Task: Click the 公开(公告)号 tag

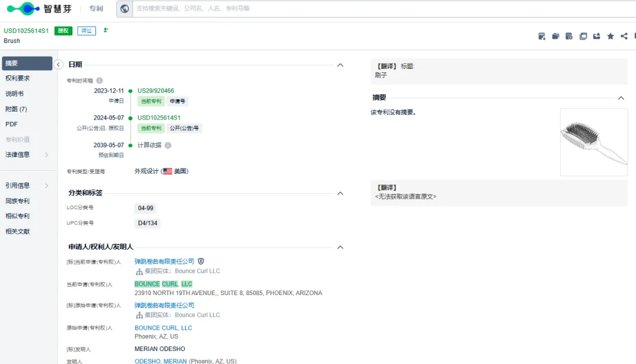Action: click(x=184, y=128)
